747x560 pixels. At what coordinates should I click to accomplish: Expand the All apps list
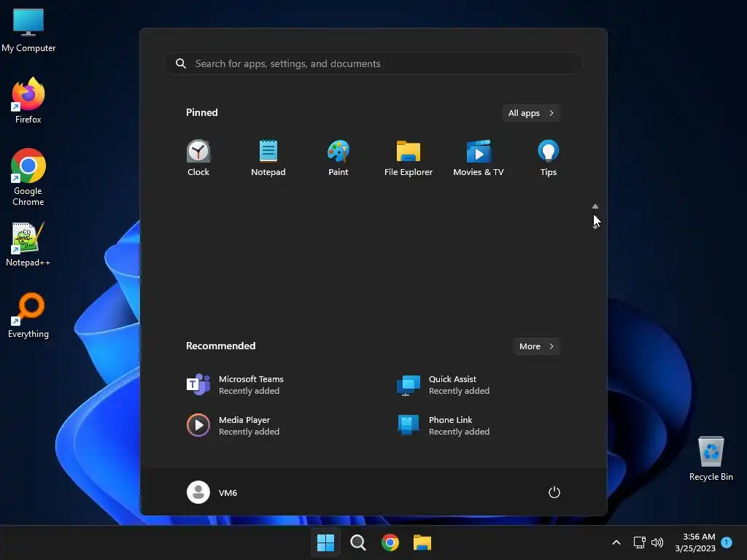(x=531, y=113)
